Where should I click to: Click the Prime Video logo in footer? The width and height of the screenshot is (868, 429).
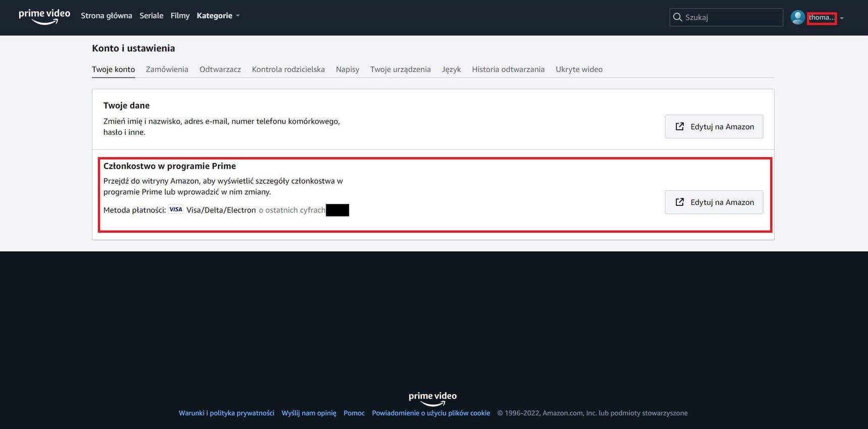pyautogui.click(x=432, y=399)
